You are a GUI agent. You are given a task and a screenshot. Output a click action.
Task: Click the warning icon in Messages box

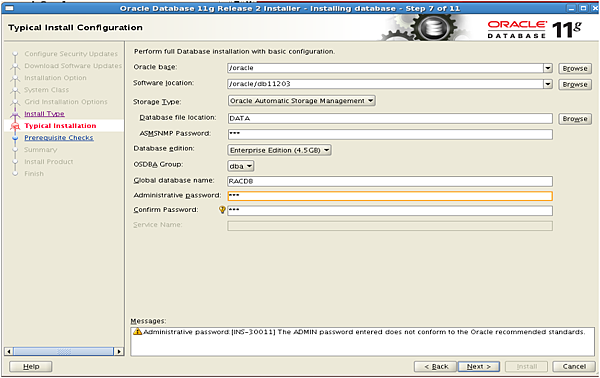click(137, 332)
